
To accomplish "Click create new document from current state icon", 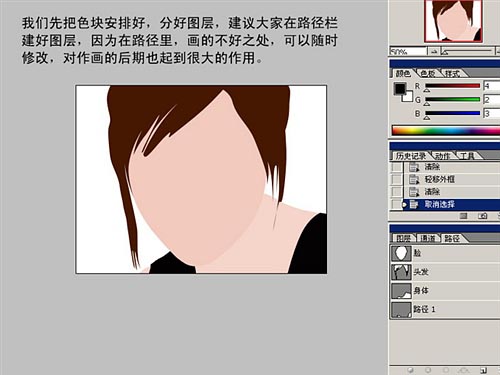I will pyautogui.click(x=463, y=216).
